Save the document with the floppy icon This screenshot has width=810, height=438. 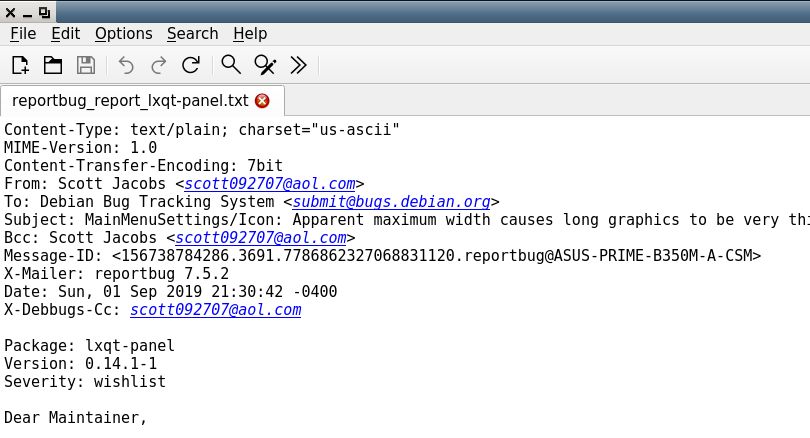coord(86,65)
